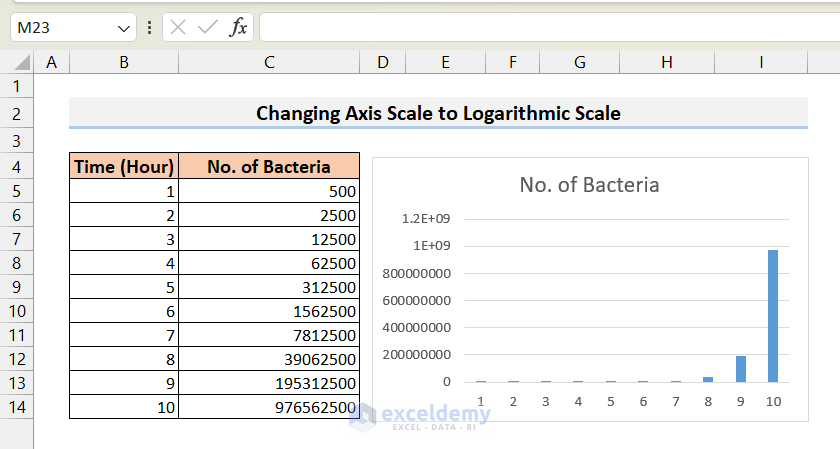The height and width of the screenshot is (449, 840).
Task: Click the 'Time (Hour)' header cell
Action: click(x=124, y=166)
